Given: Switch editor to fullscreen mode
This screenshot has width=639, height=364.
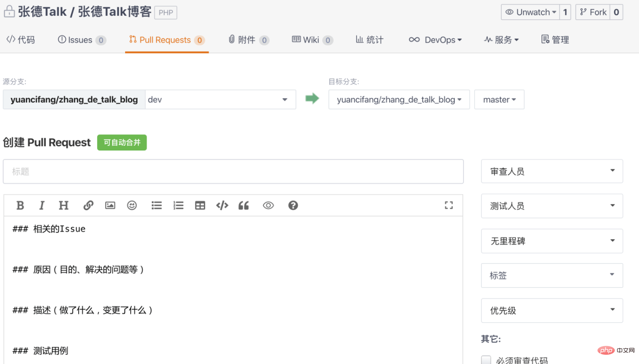Looking at the screenshot, I should click(449, 205).
